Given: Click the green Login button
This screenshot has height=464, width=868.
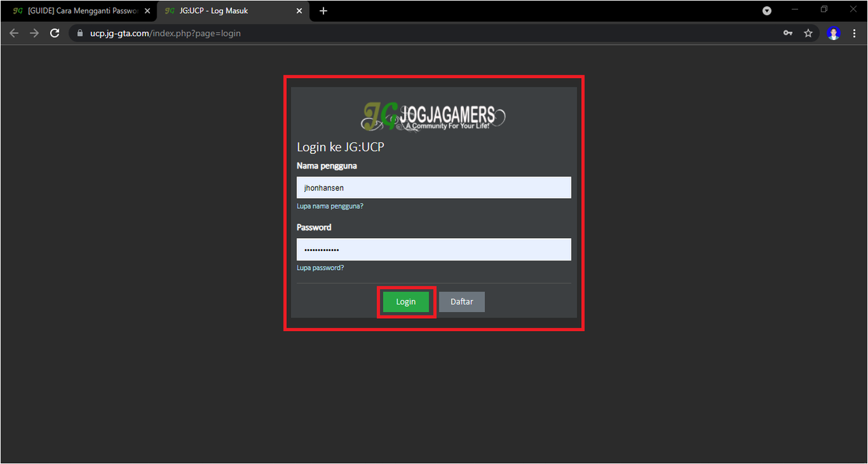Looking at the screenshot, I should (x=406, y=302).
